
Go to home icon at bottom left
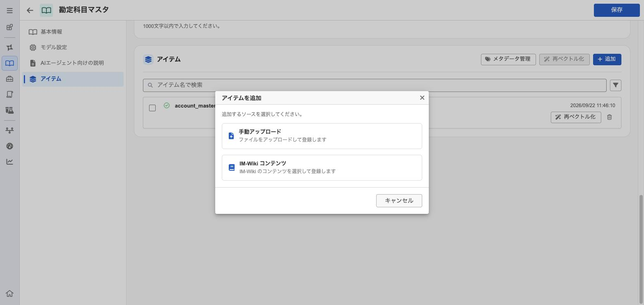(x=9, y=294)
